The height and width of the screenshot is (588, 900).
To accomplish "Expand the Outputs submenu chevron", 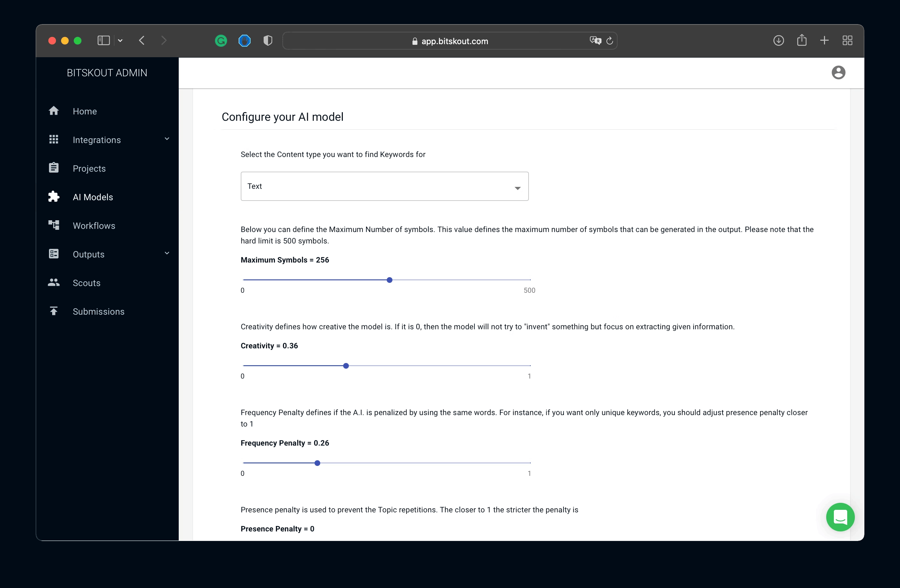I will [167, 253].
